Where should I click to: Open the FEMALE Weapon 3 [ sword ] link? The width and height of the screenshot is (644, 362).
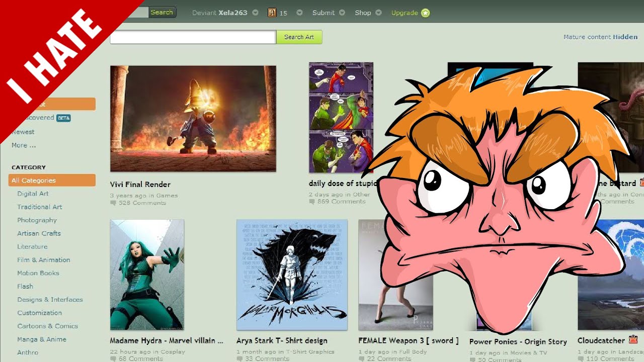(x=409, y=340)
